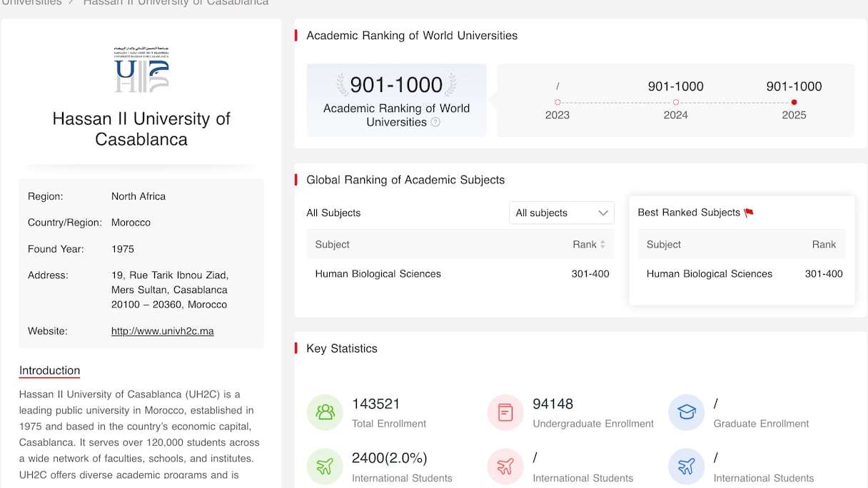
Task: Click the Undergraduate Enrollment book icon
Action: [x=505, y=412]
